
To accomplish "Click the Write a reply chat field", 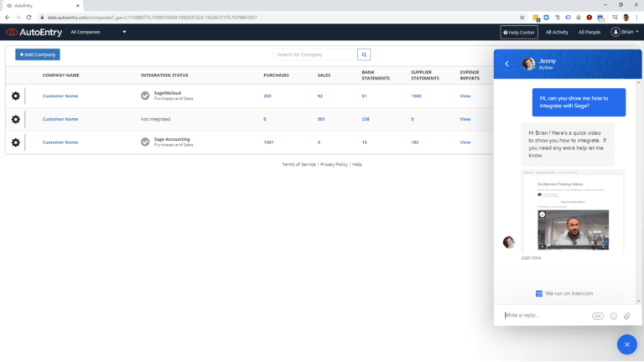I will [545, 316].
